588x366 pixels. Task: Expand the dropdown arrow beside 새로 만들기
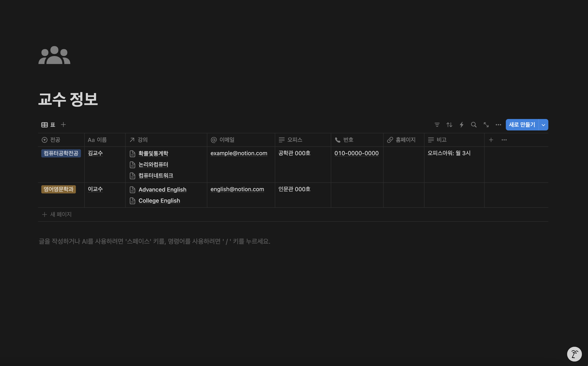pyautogui.click(x=543, y=125)
